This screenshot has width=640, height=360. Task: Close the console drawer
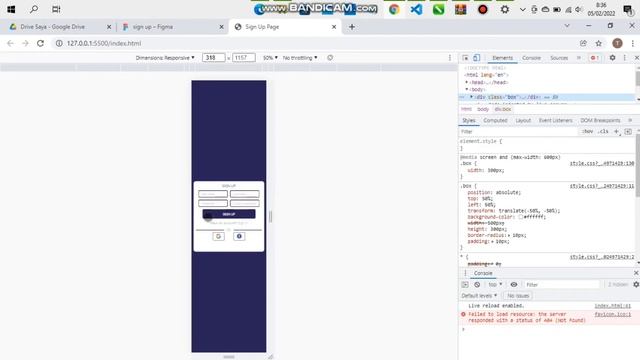[636, 273]
